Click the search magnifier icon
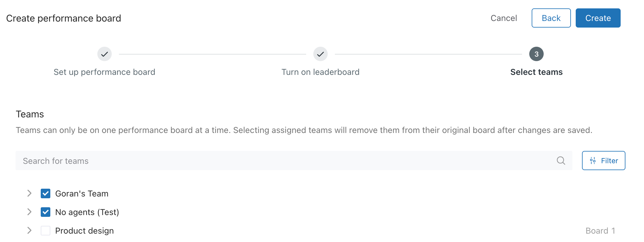Image resolution: width=644 pixels, height=242 pixels. coord(561,161)
